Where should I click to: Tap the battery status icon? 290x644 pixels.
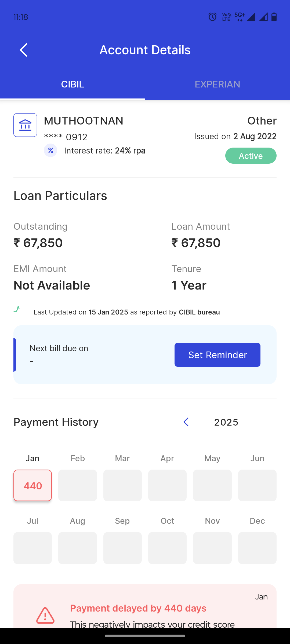click(274, 17)
